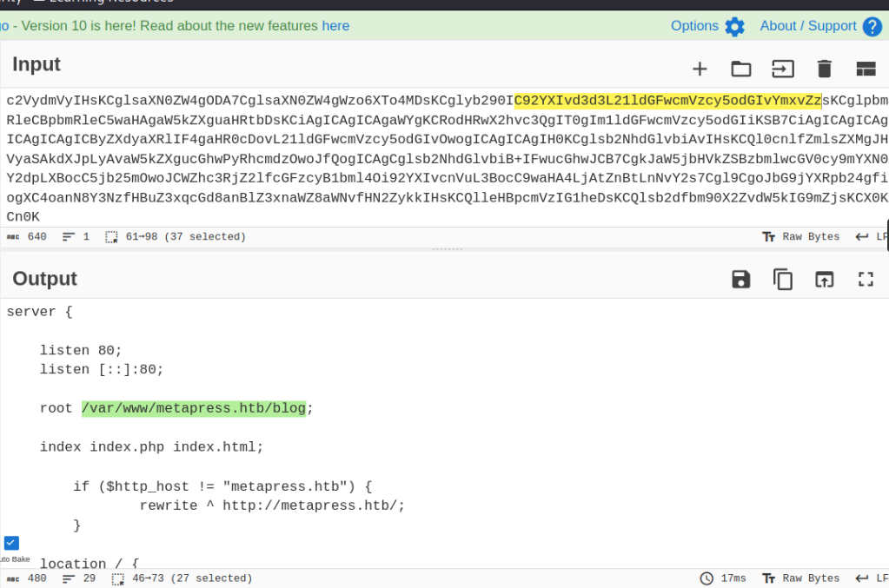Follow the 'here' new features link
889x588 pixels.
tap(335, 26)
